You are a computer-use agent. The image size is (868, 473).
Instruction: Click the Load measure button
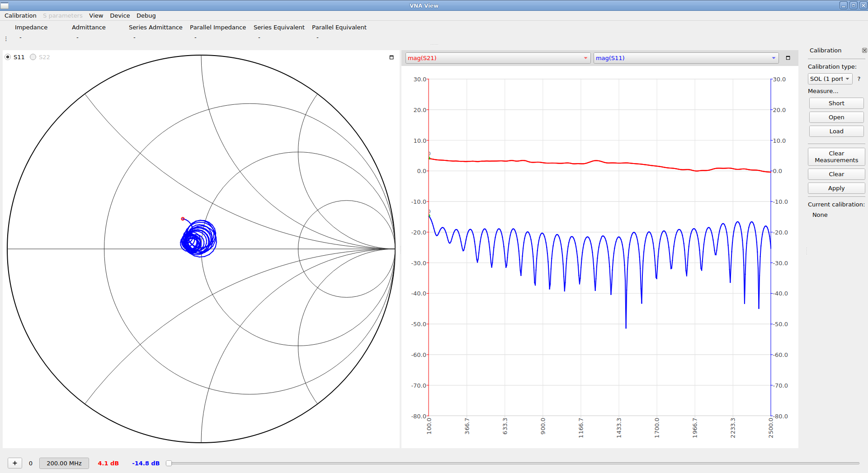[836, 131]
